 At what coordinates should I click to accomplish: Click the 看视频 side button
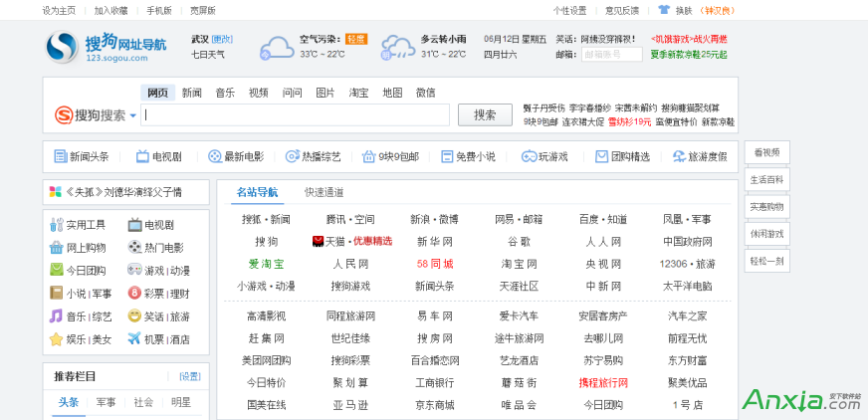pos(766,152)
